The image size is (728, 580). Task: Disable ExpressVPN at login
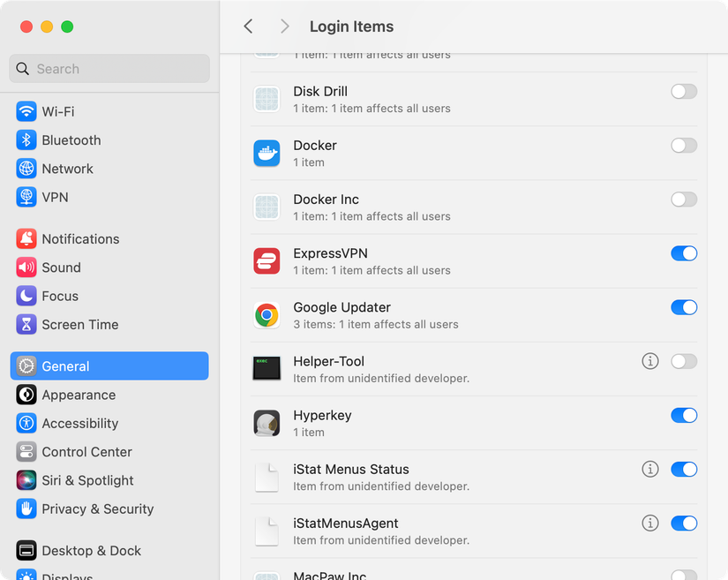click(683, 253)
